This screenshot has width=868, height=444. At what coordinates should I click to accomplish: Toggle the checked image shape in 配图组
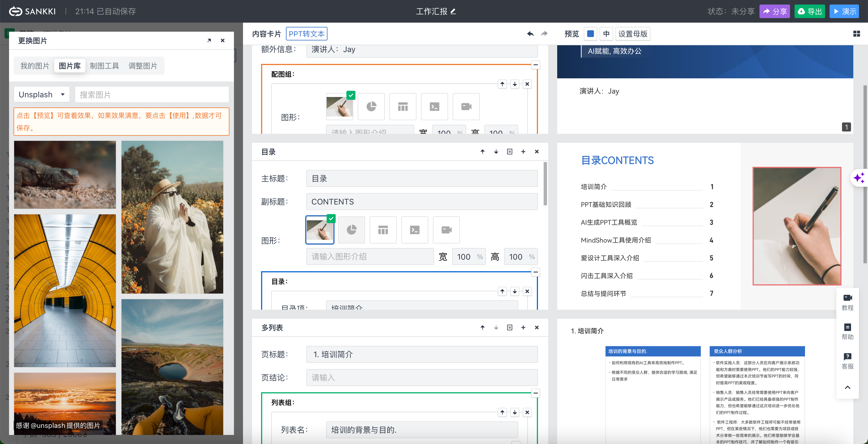click(340, 107)
